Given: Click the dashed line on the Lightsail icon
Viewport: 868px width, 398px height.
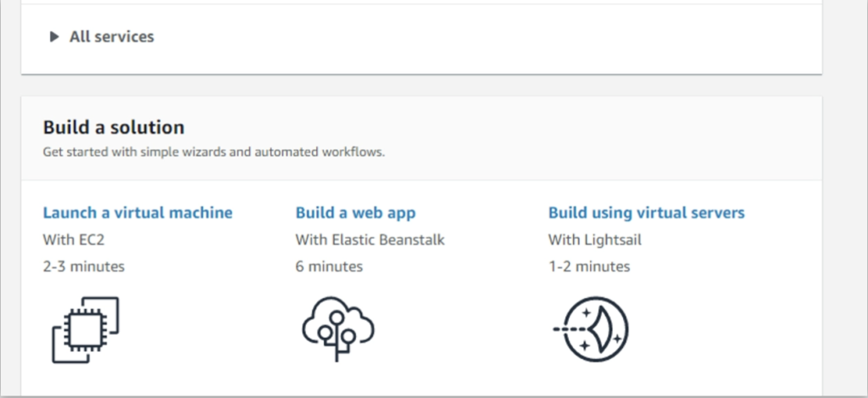Looking at the screenshot, I should (569, 329).
